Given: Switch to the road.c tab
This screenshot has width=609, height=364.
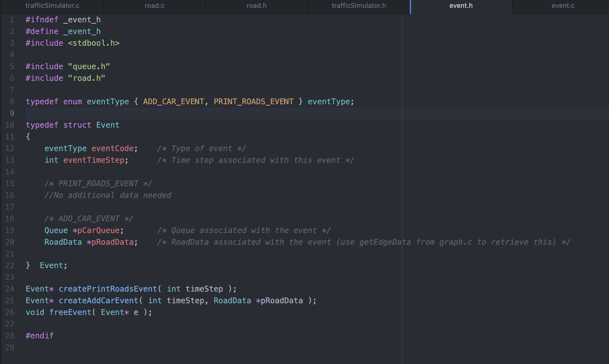Looking at the screenshot, I should 154,6.
